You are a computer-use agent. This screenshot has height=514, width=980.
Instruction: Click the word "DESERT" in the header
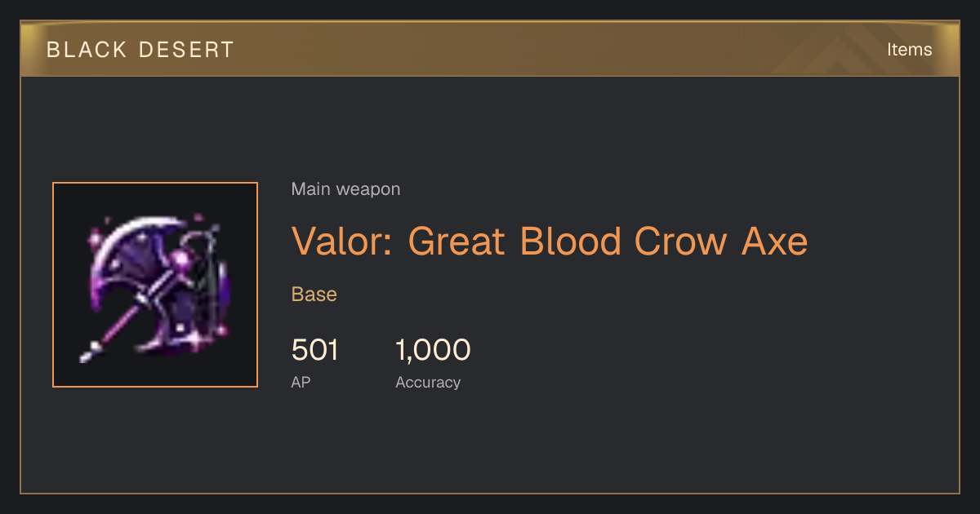coord(186,50)
